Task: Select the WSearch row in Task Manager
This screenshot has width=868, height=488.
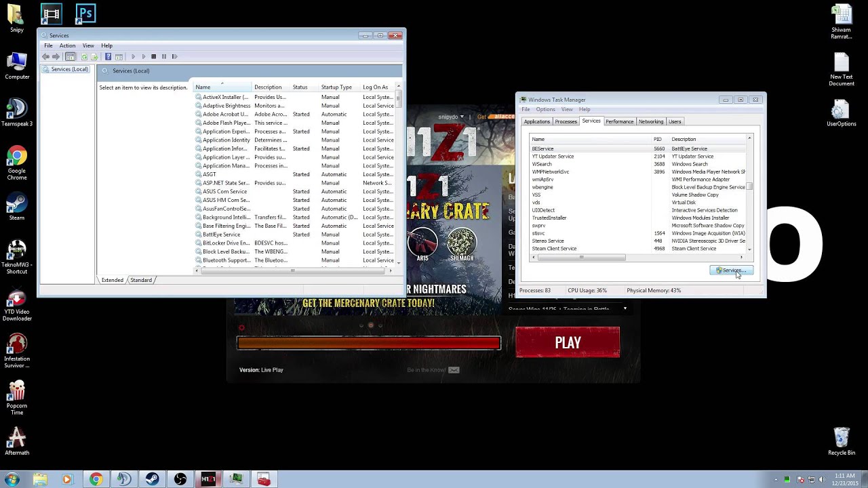Action: (637, 164)
